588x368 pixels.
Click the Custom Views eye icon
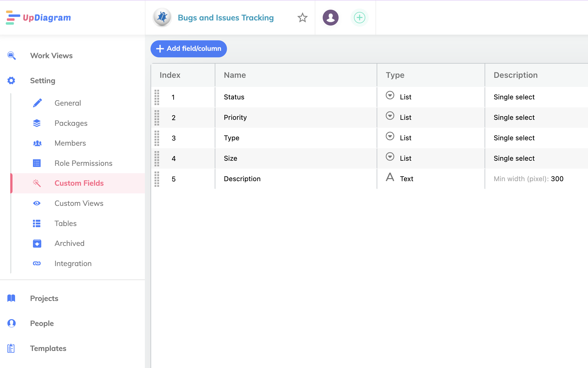pos(37,203)
